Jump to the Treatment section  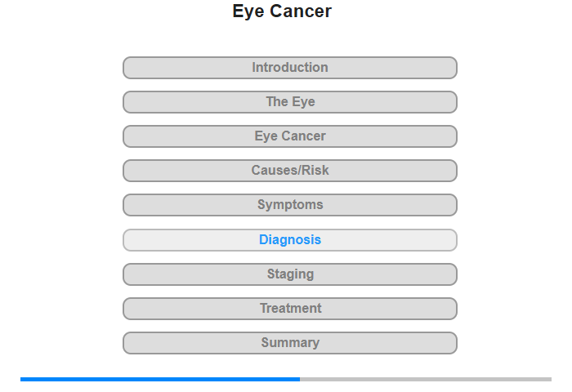[290, 309]
